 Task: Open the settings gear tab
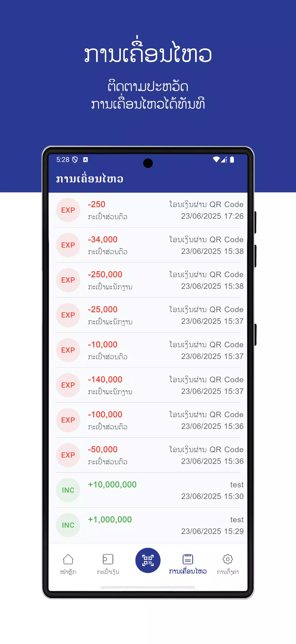coord(228,559)
